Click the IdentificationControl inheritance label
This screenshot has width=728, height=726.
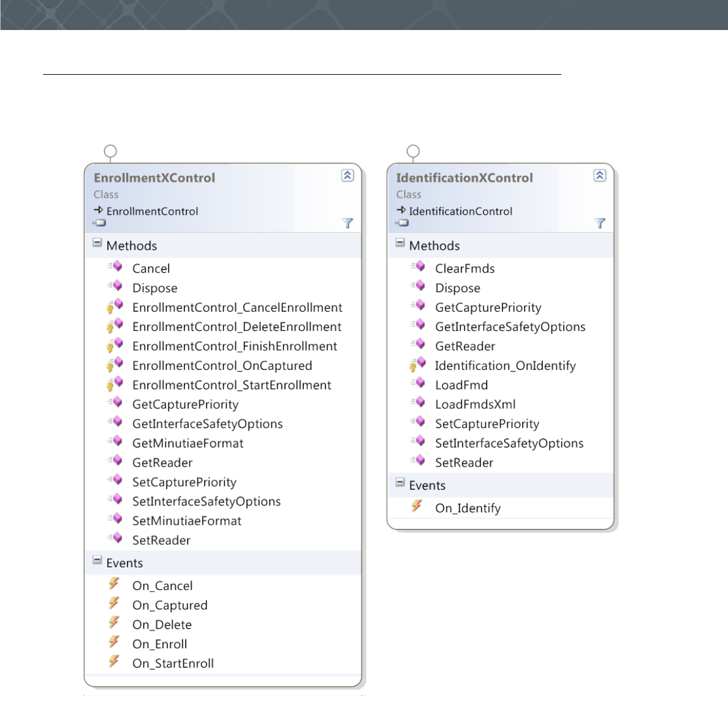pos(460,211)
